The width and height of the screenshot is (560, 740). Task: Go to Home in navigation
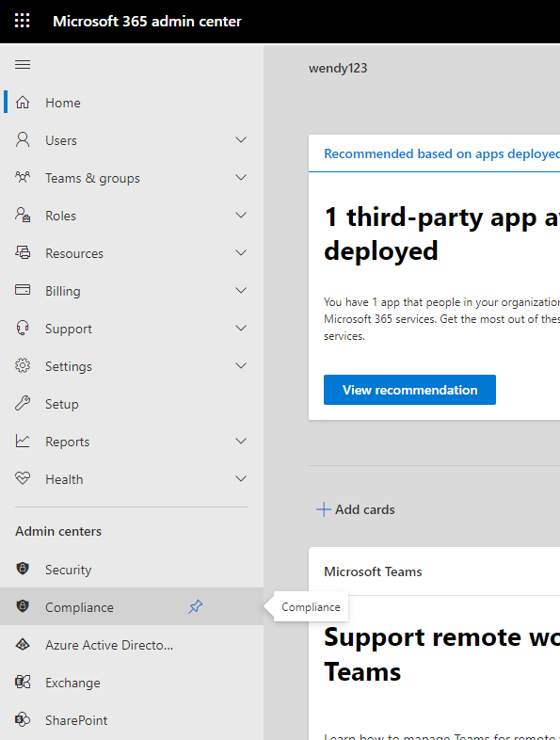point(132,103)
